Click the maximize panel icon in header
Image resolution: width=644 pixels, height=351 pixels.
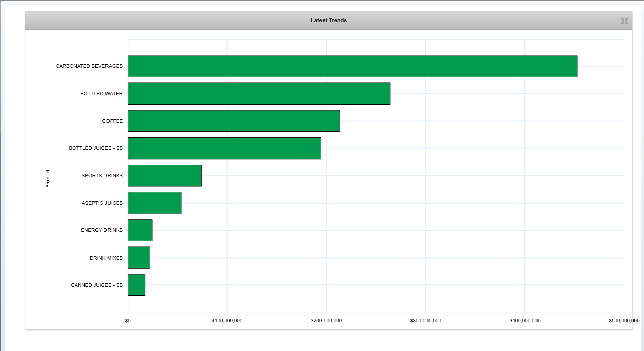click(624, 21)
